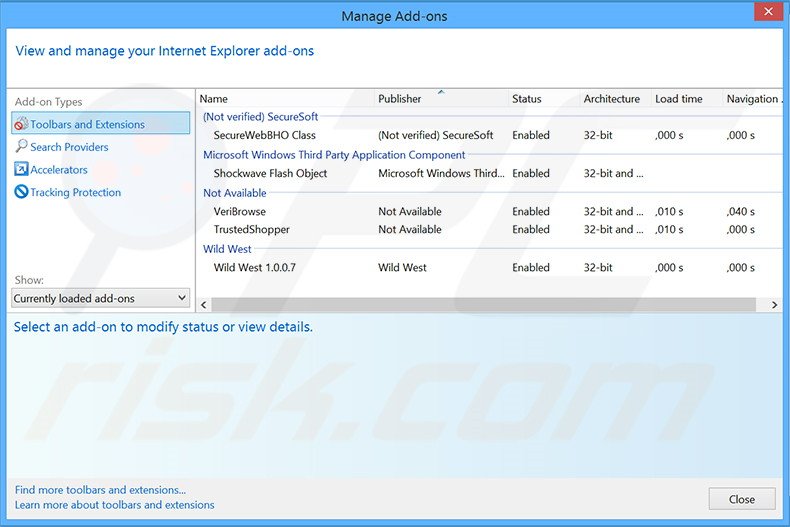The width and height of the screenshot is (790, 527).
Task: Click the Search Providers magnifier icon
Action: pos(21,146)
